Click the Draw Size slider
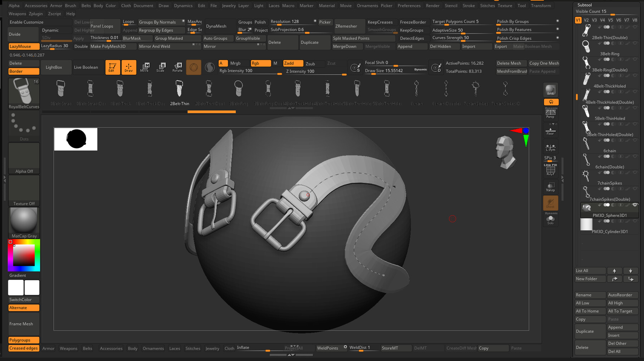The height and width of the screenshot is (361, 644). (x=396, y=71)
